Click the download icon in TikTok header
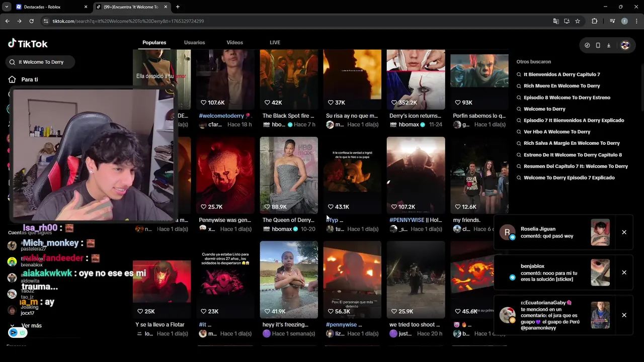 (608, 45)
